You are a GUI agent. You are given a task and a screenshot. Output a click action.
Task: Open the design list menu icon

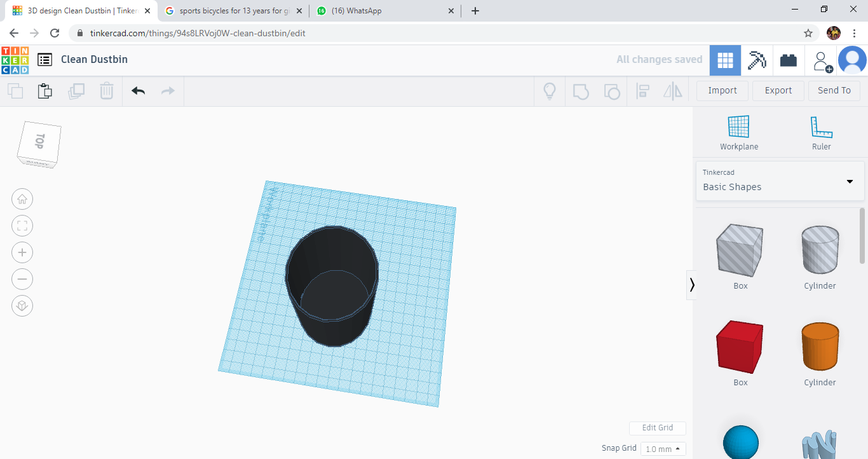[44, 60]
